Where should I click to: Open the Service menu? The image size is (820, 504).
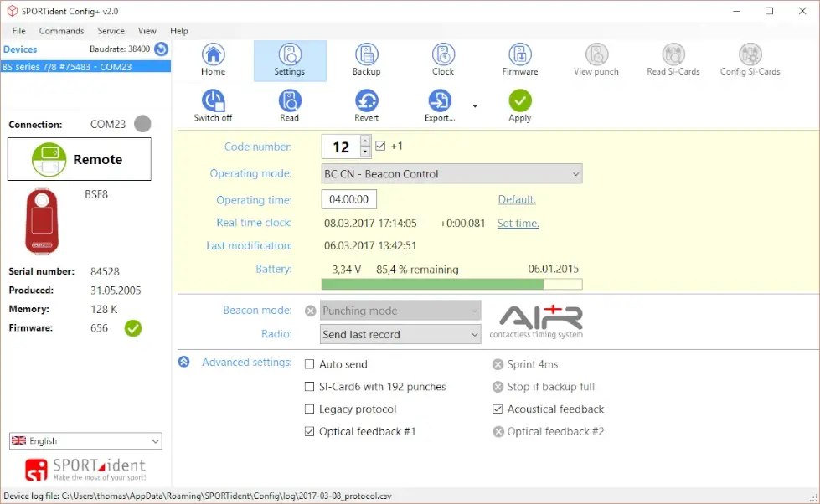click(x=111, y=31)
